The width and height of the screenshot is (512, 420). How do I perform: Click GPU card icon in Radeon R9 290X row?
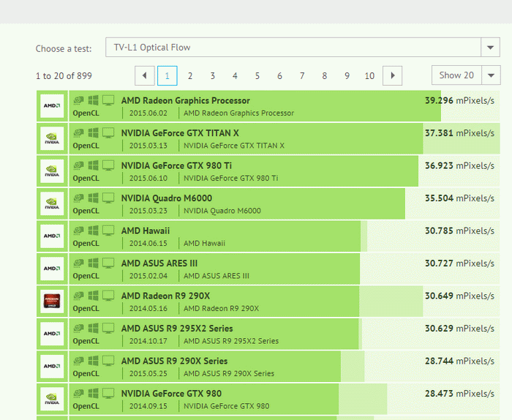78,296
